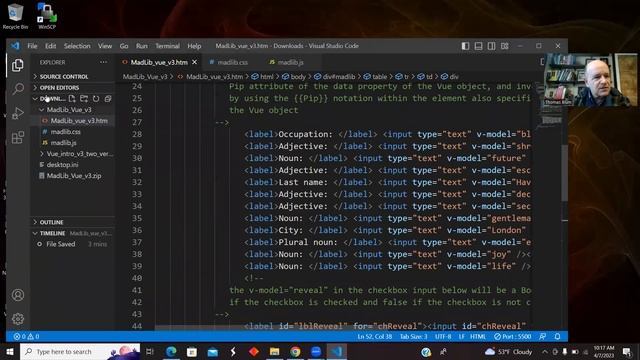This screenshot has height=360, width=640.
Task: Select MadLib_Vue_v3.zip in file tree
Action: pos(73,176)
